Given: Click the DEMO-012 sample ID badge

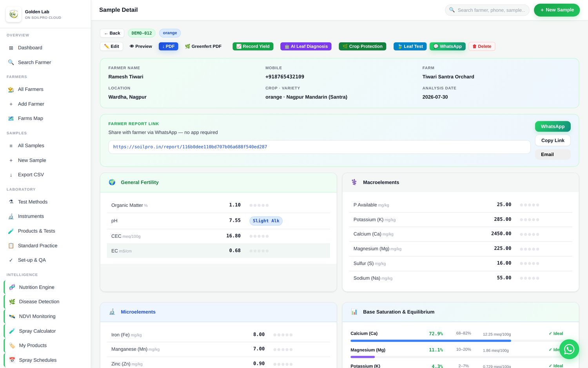Looking at the screenshot, I should [x=142, y=33].
